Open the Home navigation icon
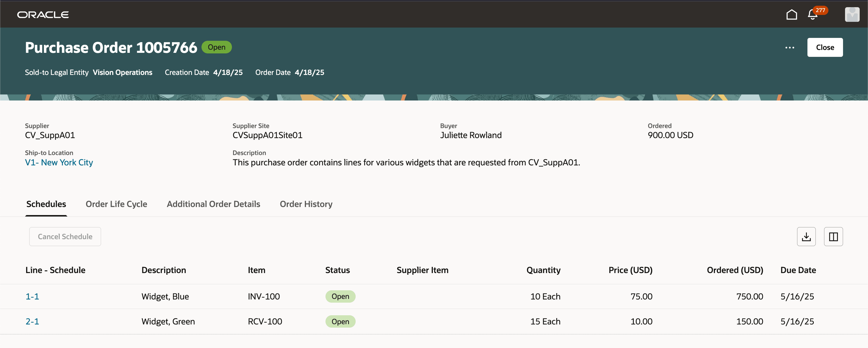Screen dimensions: 868x348 (792, 14)
